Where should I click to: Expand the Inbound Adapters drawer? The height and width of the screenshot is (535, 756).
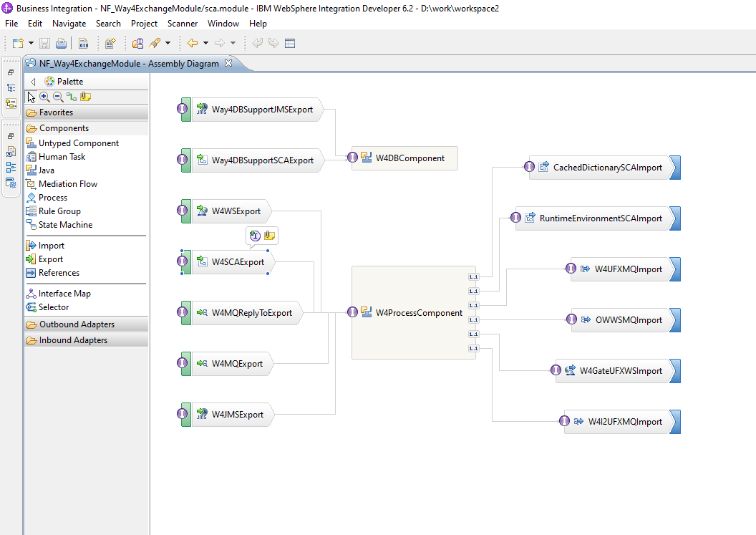point(87,340)
